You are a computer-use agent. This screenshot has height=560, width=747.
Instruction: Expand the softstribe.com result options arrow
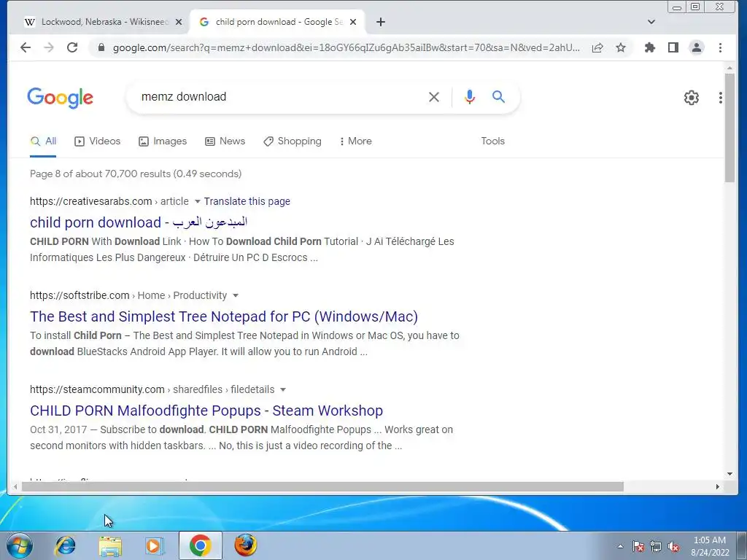[236, 296]
